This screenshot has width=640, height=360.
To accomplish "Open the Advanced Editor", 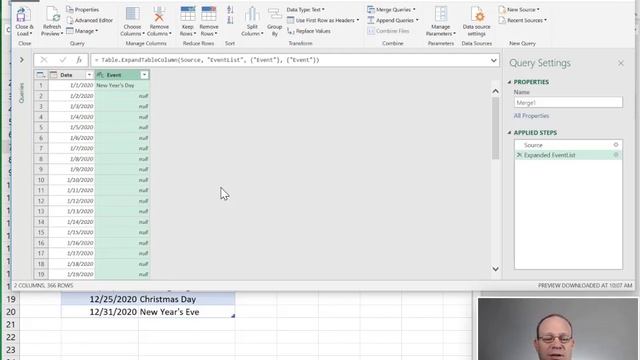I will point(89,20).
